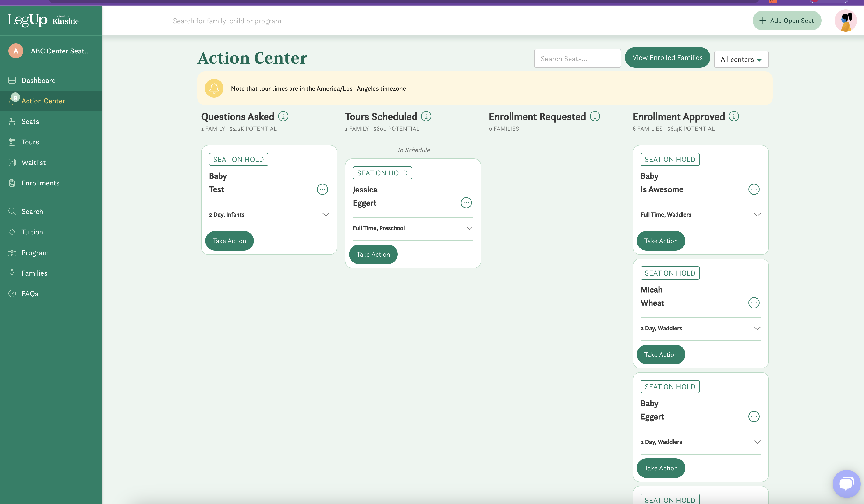
Task: Take Action on Micah Wheat card
Action: tap(661, 354)
